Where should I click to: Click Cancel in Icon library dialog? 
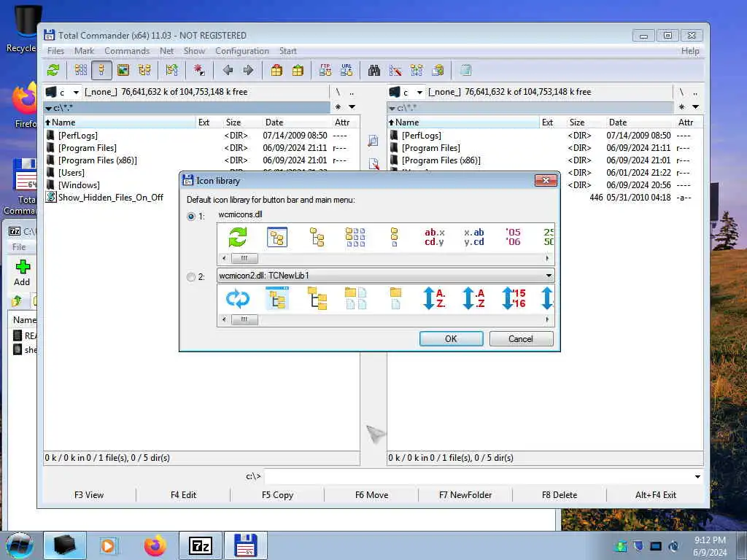521,338
